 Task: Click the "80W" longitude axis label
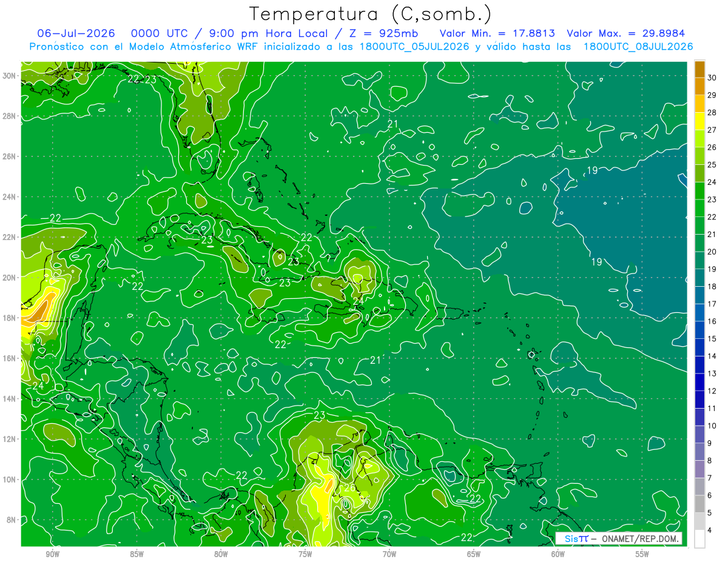(x=221, y=555)
